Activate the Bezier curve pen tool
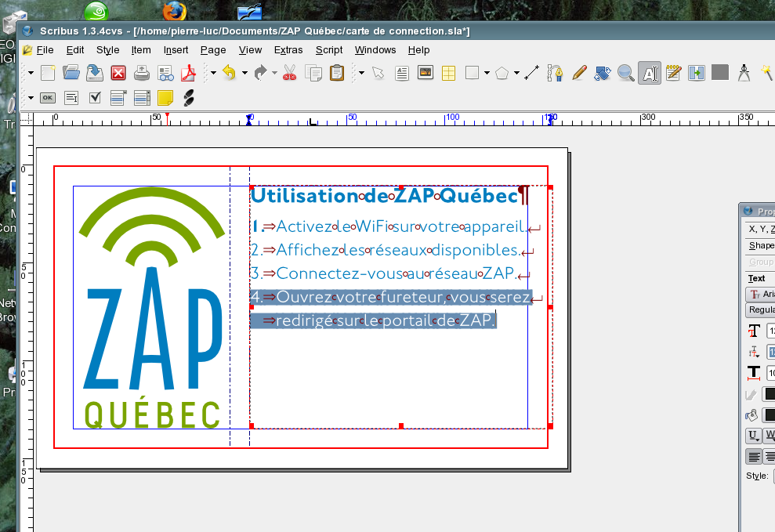Screen dimensions: 775x532 click(556, 73)
